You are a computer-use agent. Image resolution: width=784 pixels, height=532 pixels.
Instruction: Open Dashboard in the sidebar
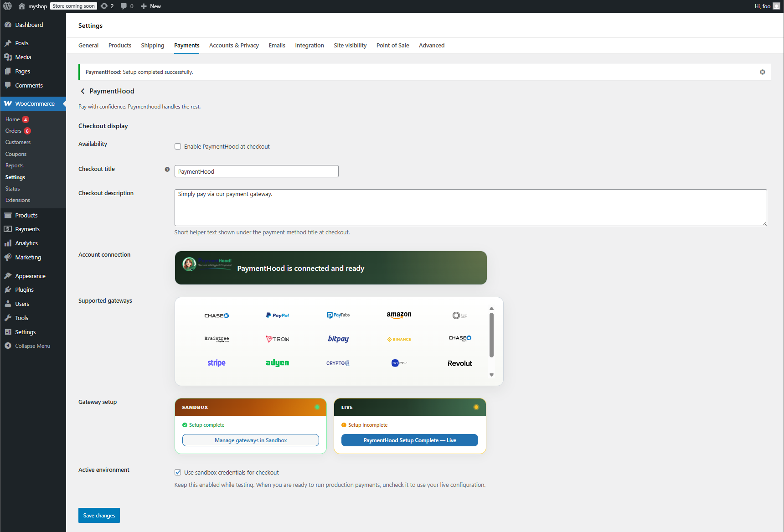click(33, 25)
